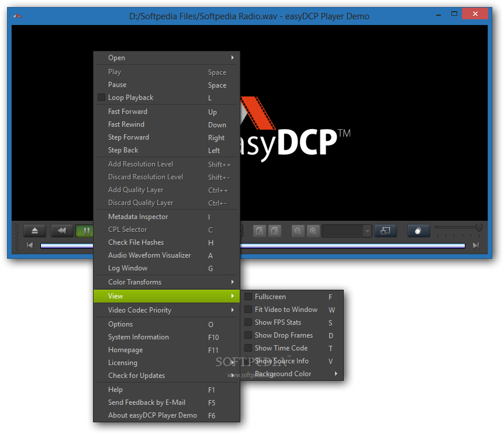
Task: Jump to end of the clip
Action: pyautogui.click(x=476, y=245)
